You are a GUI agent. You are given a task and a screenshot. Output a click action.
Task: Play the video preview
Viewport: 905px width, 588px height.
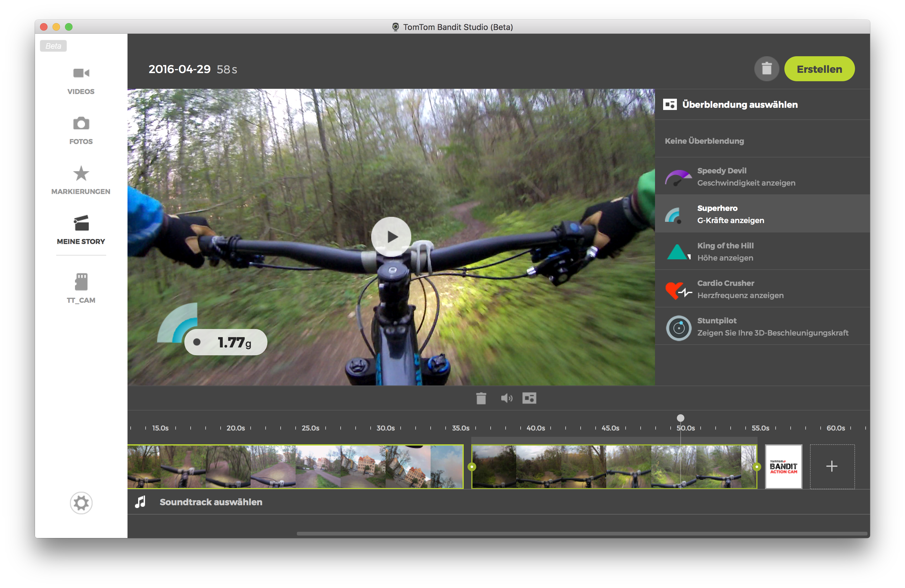tap(391, 237)
